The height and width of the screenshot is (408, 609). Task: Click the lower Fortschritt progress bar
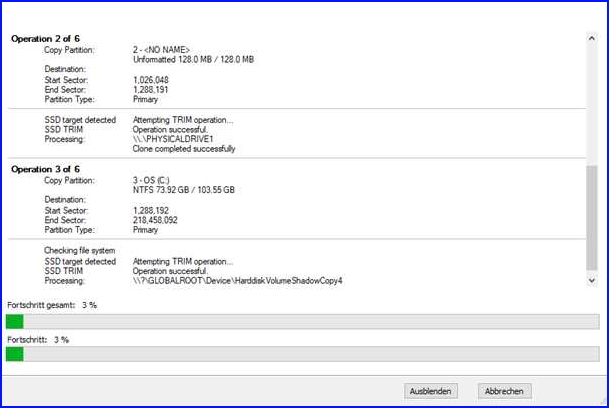pos(302,354)
